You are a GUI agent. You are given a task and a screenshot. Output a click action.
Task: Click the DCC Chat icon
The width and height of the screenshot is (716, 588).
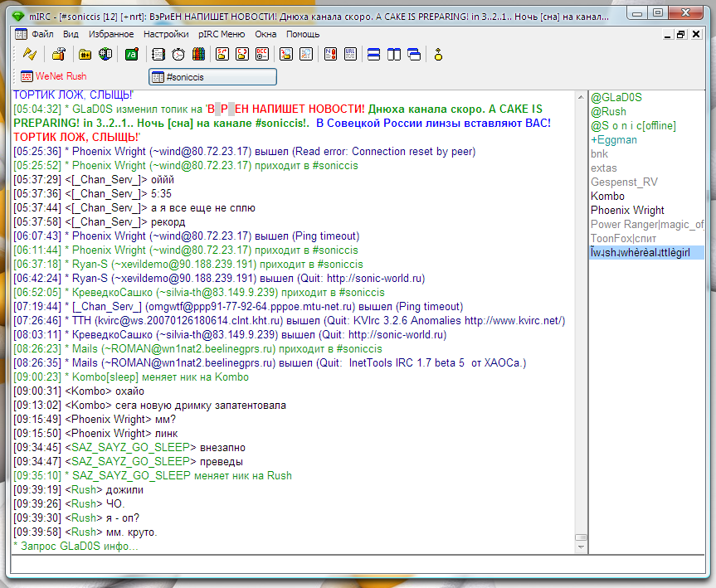pyautogui.click(x=242, y=55)
